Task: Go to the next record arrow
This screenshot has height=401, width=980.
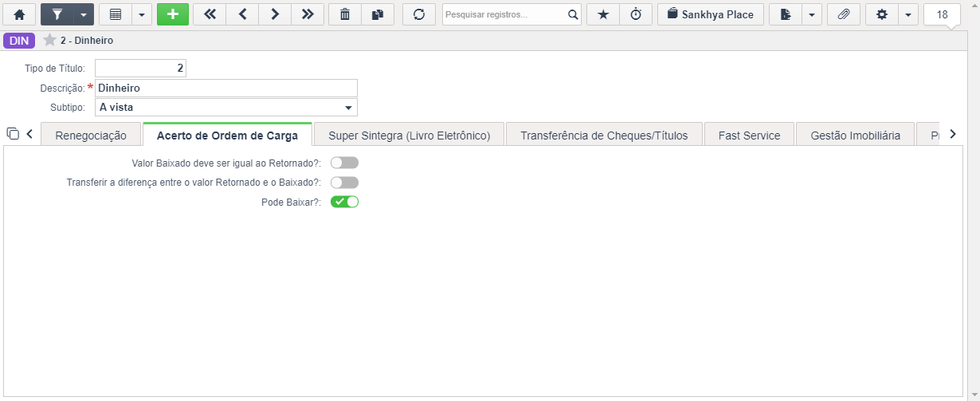Action: pyautogui.click(x=275, y=14)
